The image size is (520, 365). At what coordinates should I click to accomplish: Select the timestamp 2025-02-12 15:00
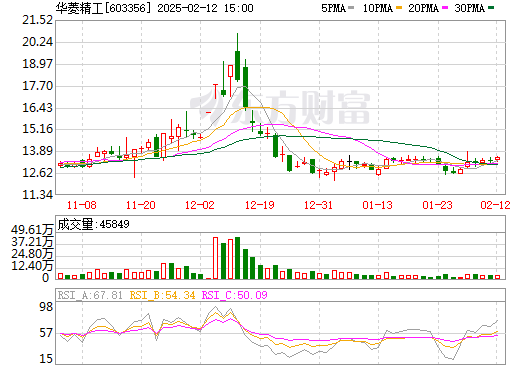205,8
